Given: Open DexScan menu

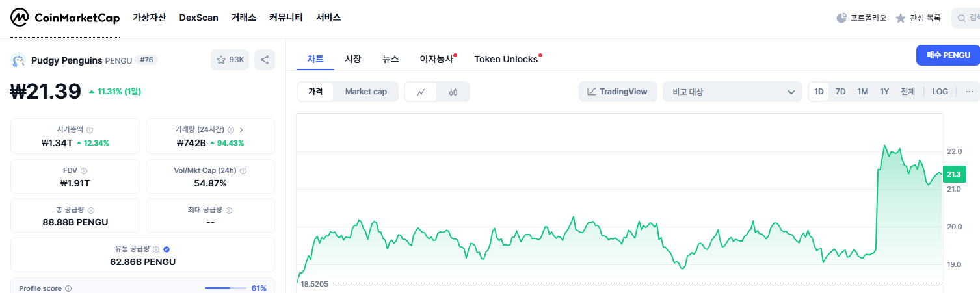Looking at the screenshot, I should tap(199, 18).
